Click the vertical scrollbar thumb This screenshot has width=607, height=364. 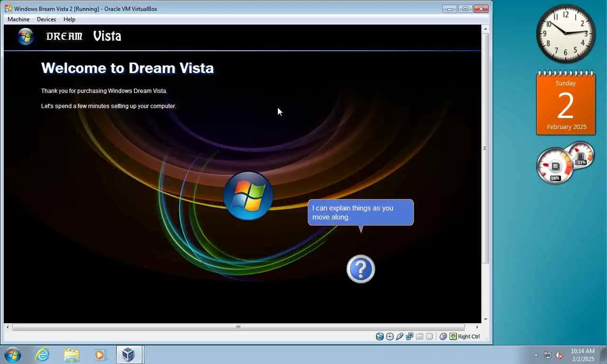point(485,148)
